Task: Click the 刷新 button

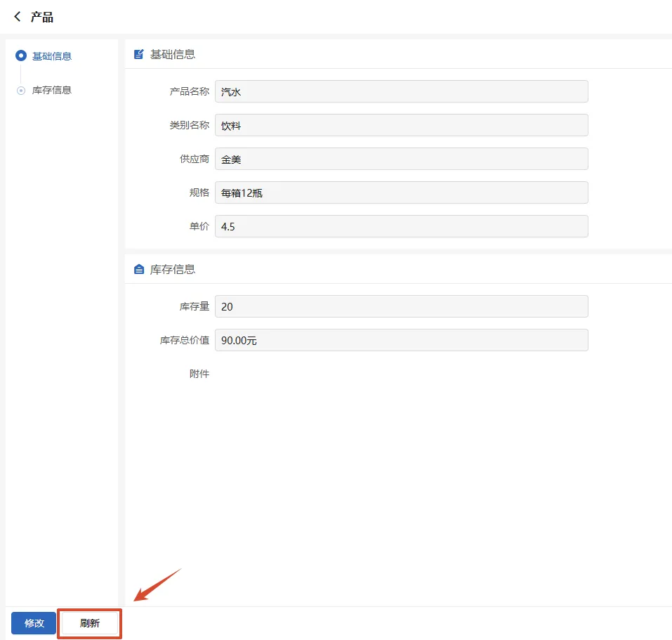Action: point(90,623)
